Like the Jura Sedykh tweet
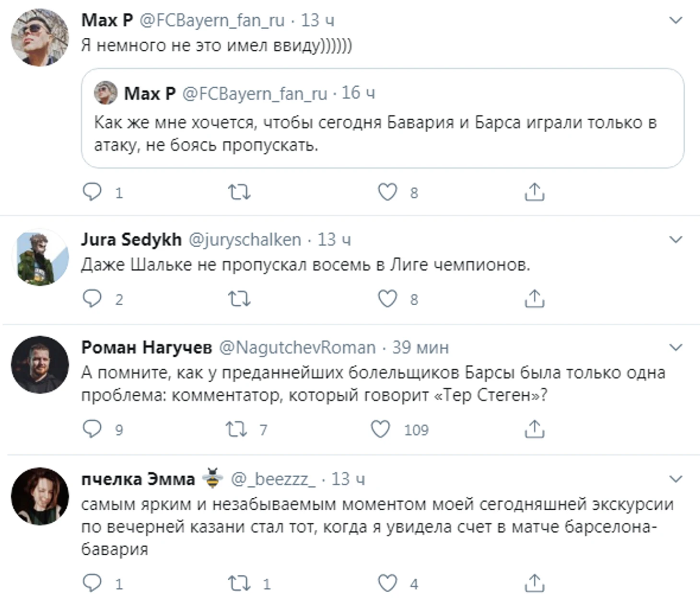Viewport: 700px width, 607px height. (387, 298)
